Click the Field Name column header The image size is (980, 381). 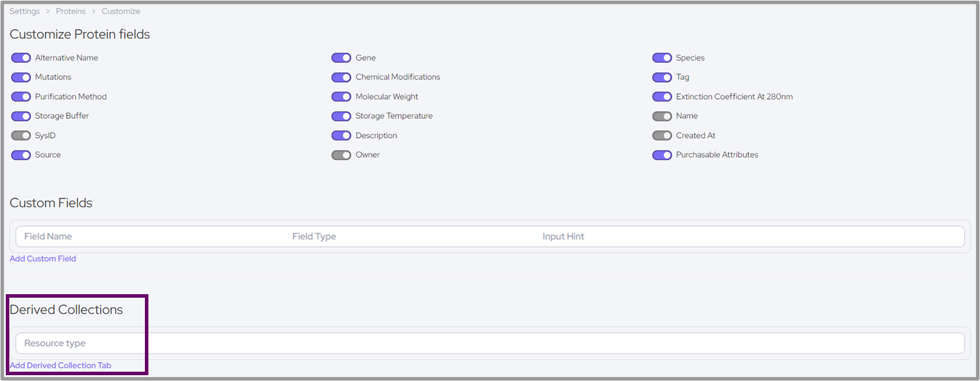click(48, 237)
